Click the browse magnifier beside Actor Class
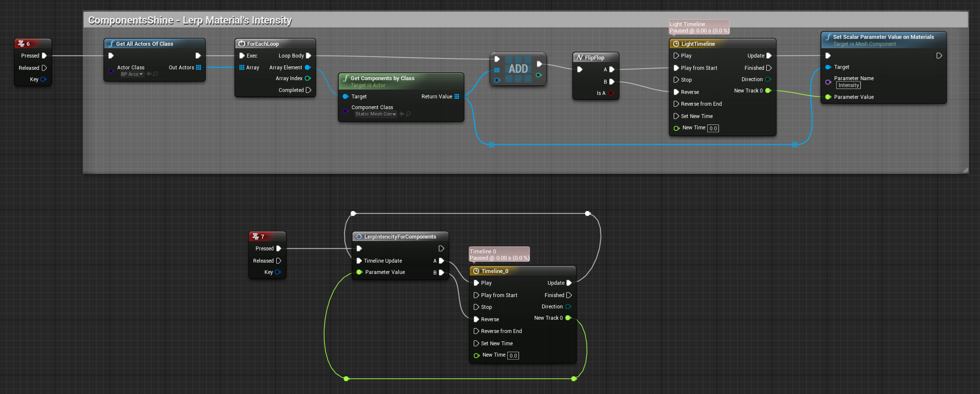The image size is (980, 394). [x=156, y=74]
